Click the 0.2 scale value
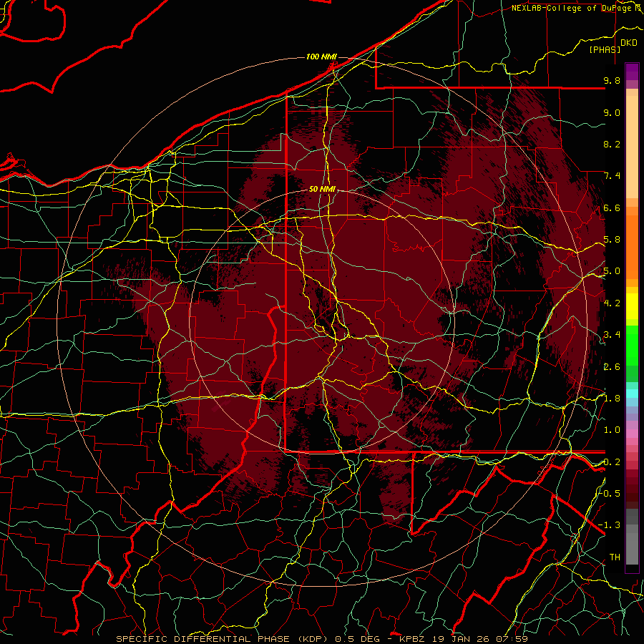This screenshot has width=644, height=644. pos(612,462)
